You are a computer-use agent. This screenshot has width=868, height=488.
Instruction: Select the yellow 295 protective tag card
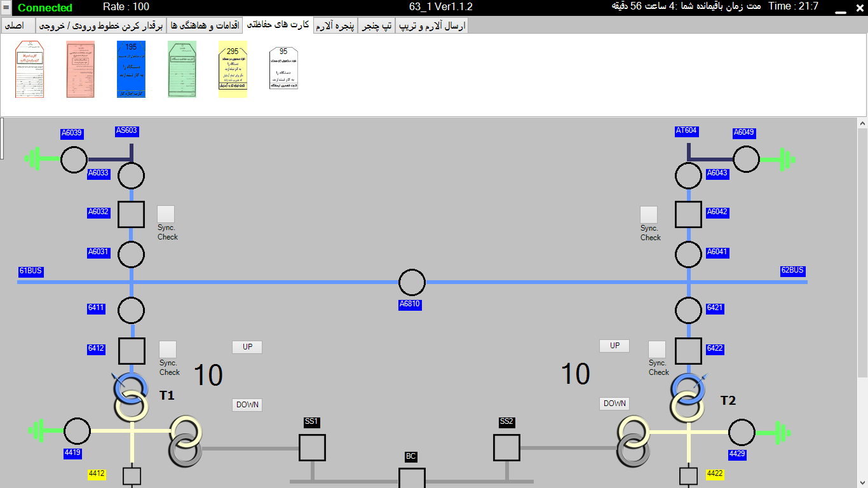click(x=233, y=69)
